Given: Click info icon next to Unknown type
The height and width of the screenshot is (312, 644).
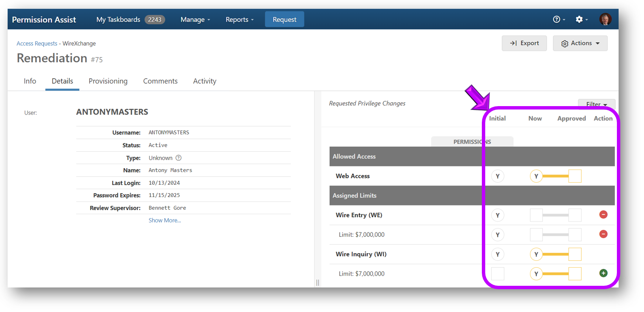Looking at the screenshot, I should (x=179, y=158).
